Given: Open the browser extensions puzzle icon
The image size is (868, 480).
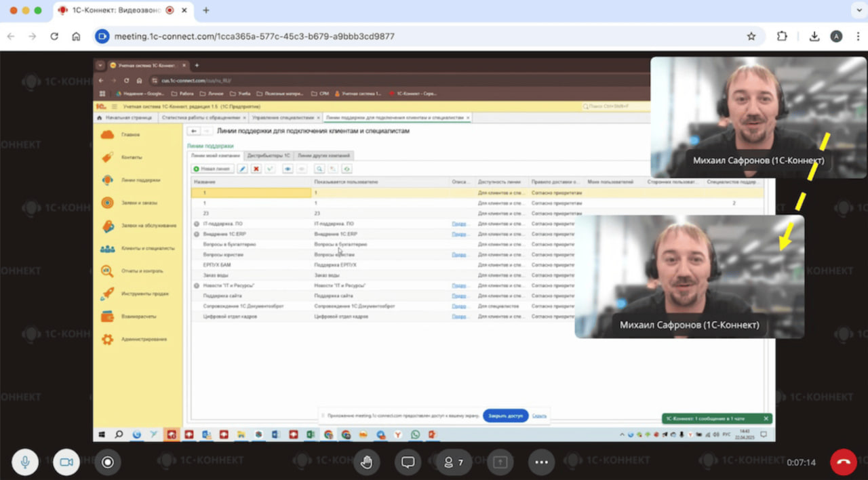Looking at the screenshot, I should pyautogui.click(x=783, y=37).
